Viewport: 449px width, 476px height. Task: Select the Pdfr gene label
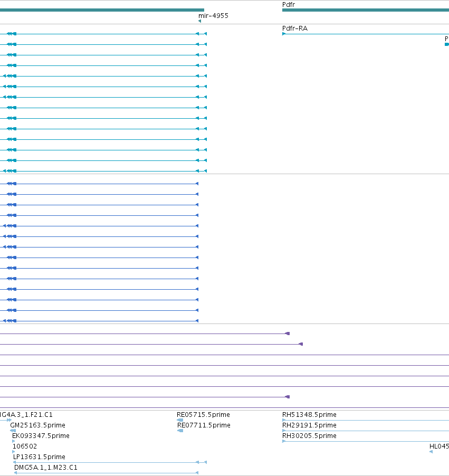(289, 5)
